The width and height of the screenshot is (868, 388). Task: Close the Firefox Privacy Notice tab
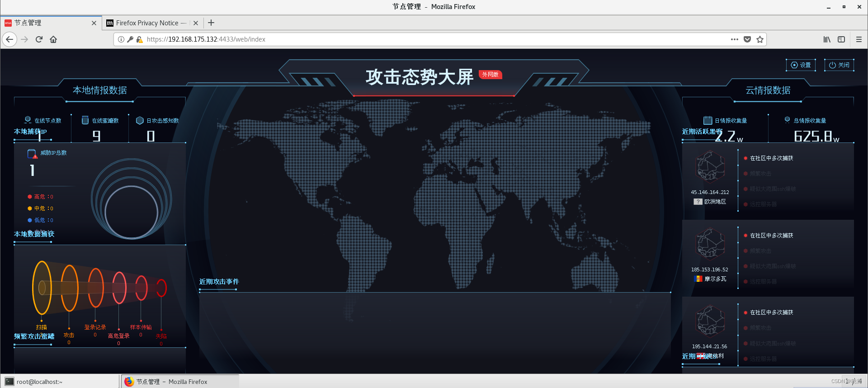tap(196, 23)
